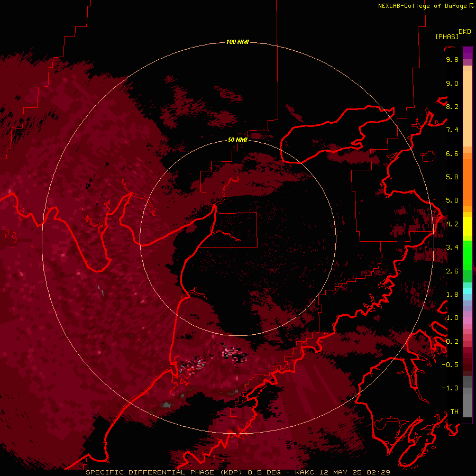Pick the yellow band in the color scale

(467, 226)
